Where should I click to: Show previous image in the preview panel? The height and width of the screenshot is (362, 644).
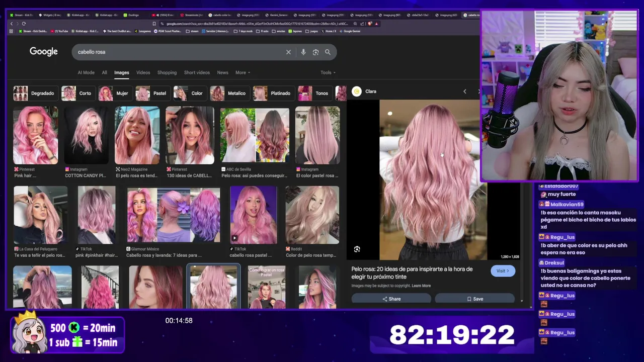coord(464,92)
